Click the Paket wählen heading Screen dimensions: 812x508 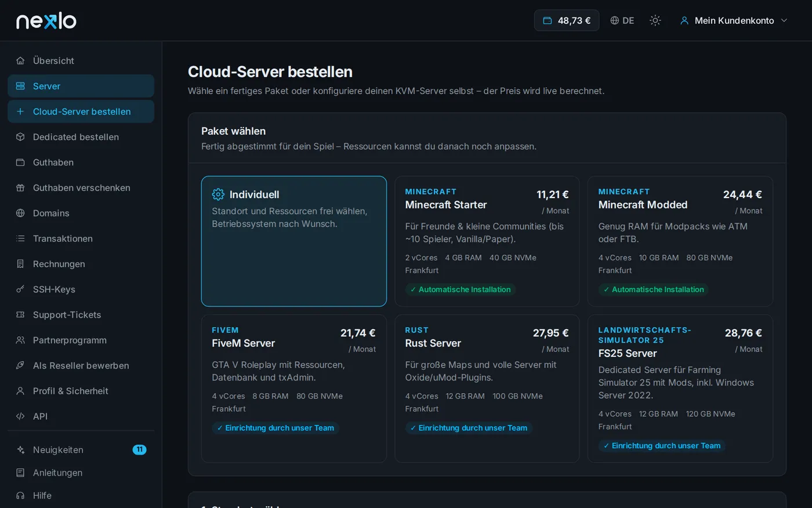pyautogui.click(x=234, y=131)
